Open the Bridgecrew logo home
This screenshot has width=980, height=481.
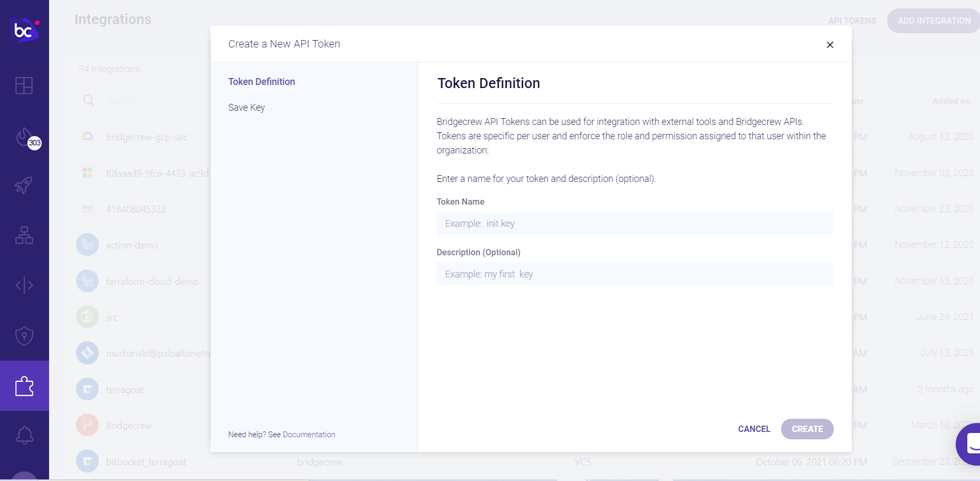[24, 30]
